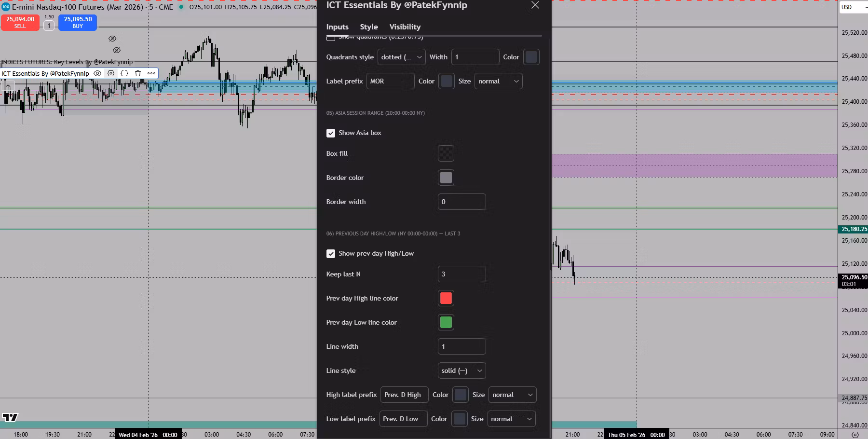
Task: Collapse the indicator legend arrow
Action: 8,85
